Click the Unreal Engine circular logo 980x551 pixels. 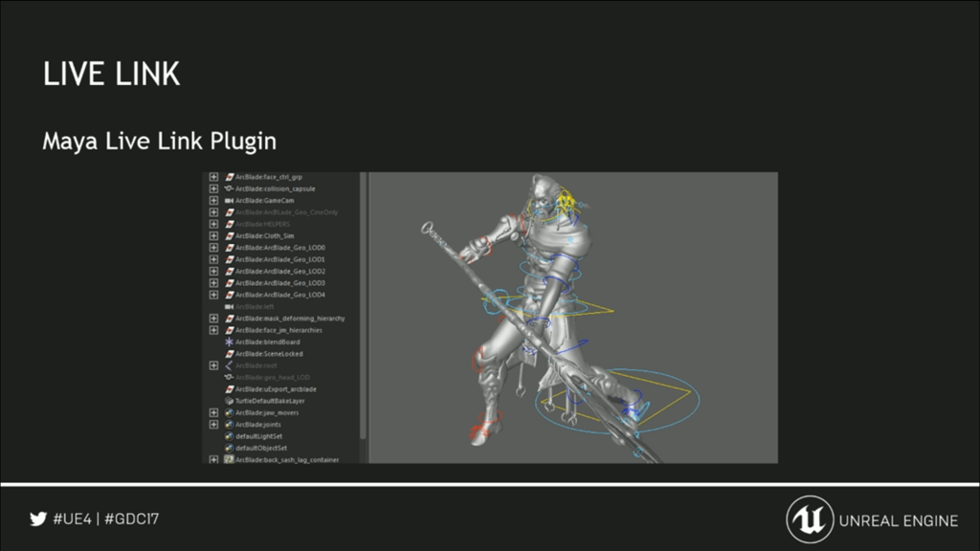coord(810,519)
